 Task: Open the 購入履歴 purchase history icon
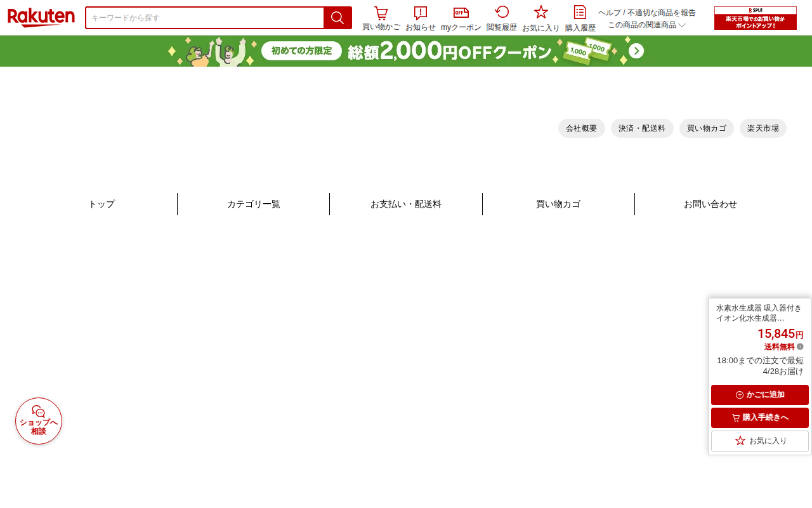pos(580,18)
